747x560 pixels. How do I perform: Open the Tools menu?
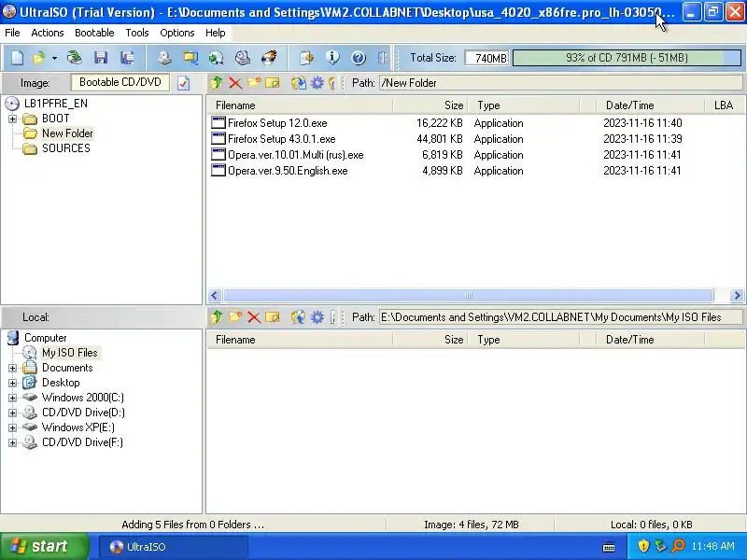pyautogui.click(x=137, y=33)
